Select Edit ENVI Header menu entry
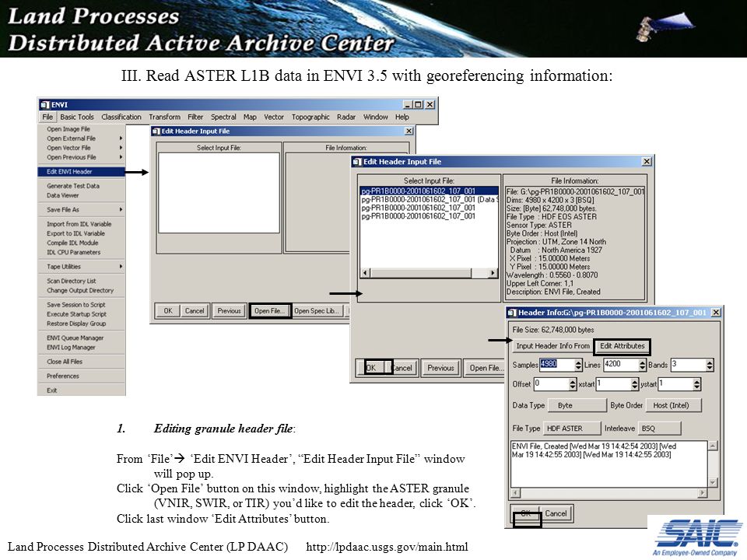The width and height of the screenshot is (747, 560). 81,172
